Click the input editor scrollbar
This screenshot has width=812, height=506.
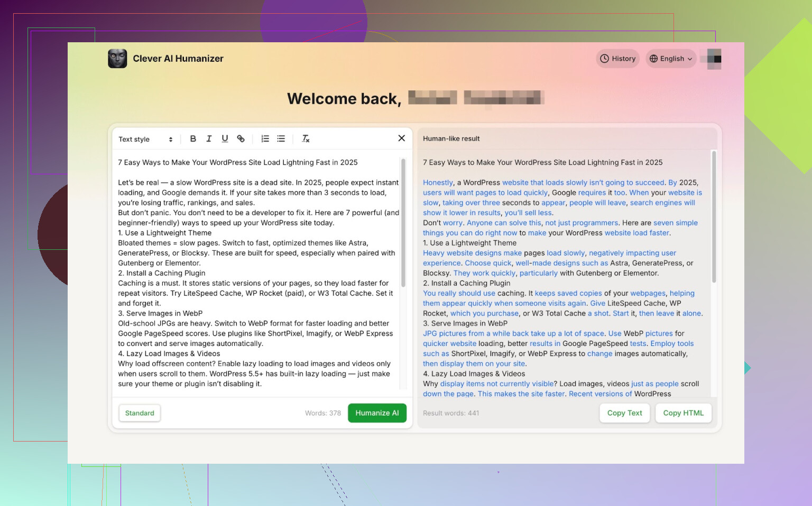(403, 222)
